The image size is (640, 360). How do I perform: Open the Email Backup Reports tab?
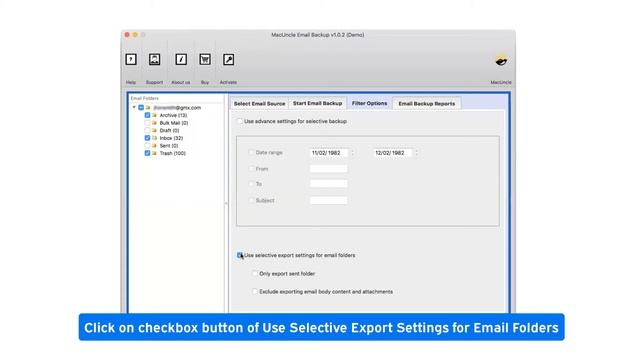point(427,104)
